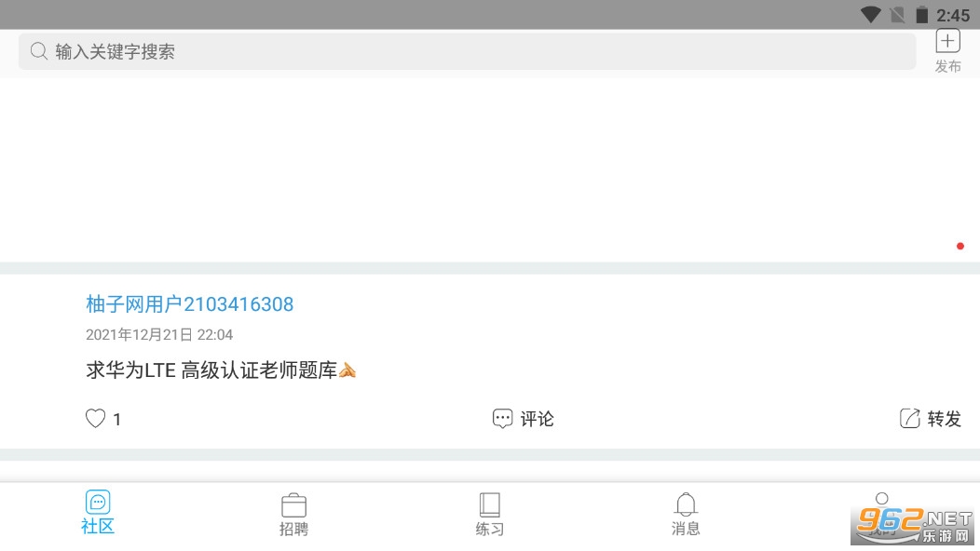Open the post about 华为LTE高级认证

[221, 370]
